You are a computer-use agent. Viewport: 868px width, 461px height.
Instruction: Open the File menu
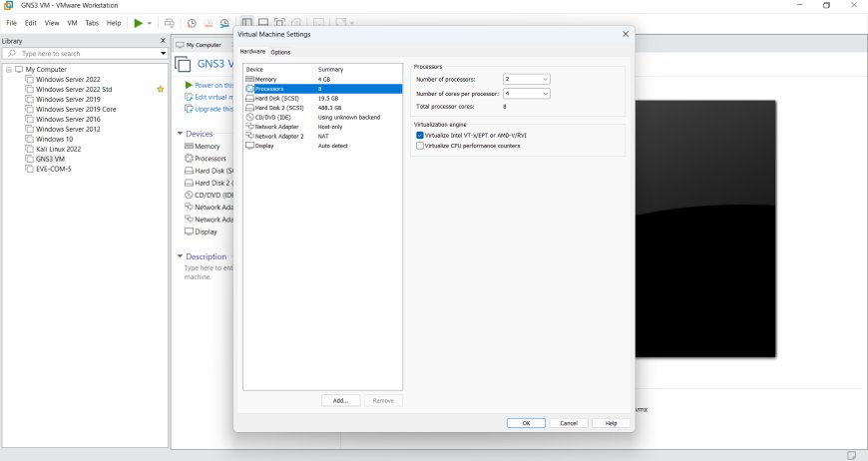pyautogui.click(x=12, y=23)
